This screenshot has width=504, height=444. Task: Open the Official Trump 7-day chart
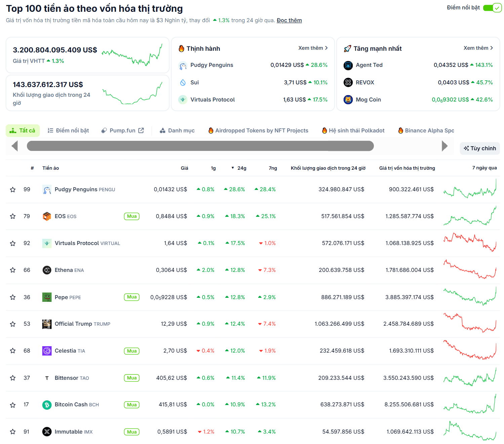tap(470, 323)
